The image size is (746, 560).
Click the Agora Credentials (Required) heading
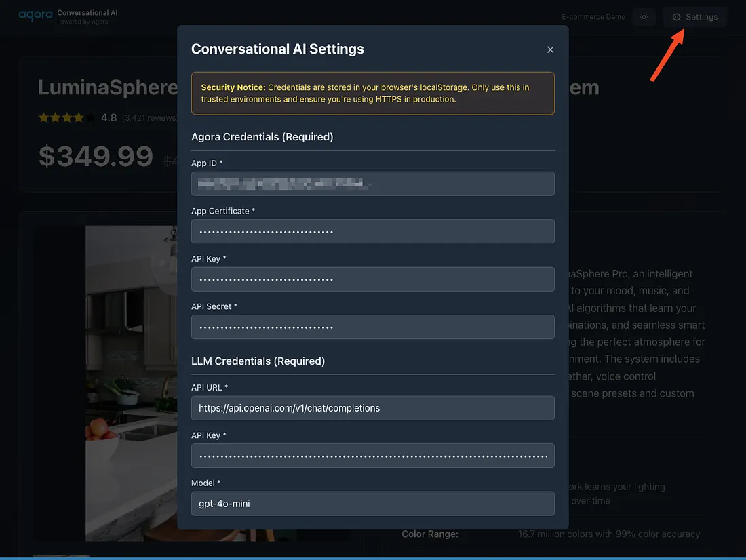coord(262,137)
